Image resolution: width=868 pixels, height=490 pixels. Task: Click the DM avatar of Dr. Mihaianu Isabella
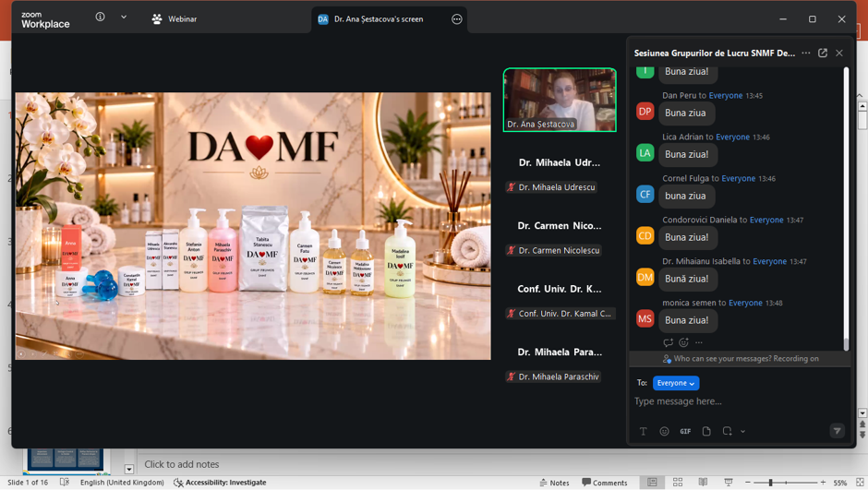[645, 277]
